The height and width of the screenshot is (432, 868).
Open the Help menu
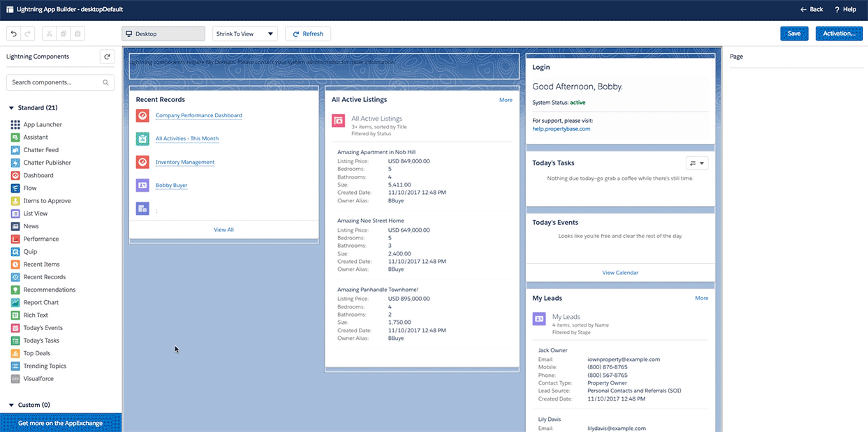pyautogui.click(x=844, y=9)
